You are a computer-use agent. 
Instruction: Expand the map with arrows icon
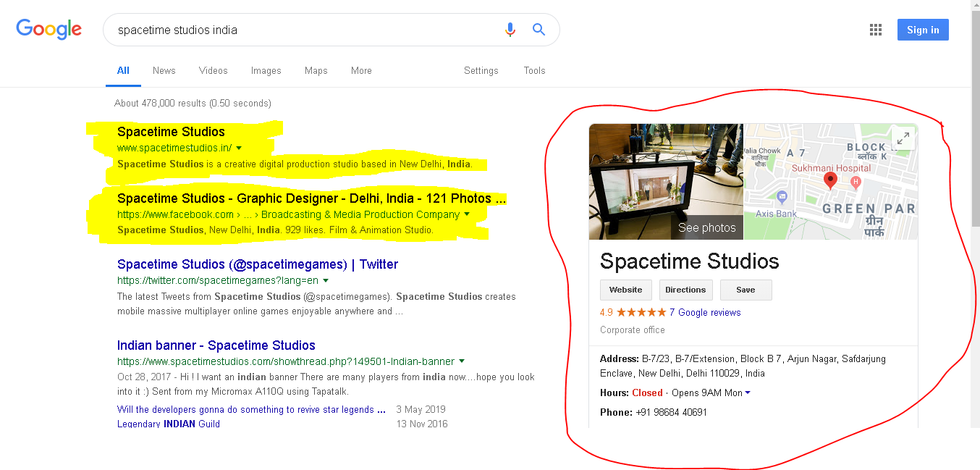coord(903,138)
